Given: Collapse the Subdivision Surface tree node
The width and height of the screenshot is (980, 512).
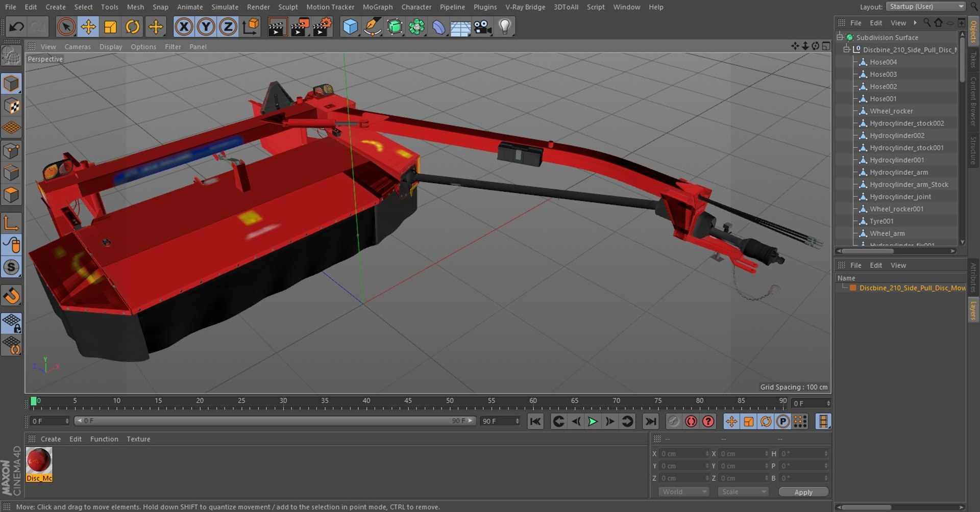Looking at the screenshot, I should click(x=840, y=37).
